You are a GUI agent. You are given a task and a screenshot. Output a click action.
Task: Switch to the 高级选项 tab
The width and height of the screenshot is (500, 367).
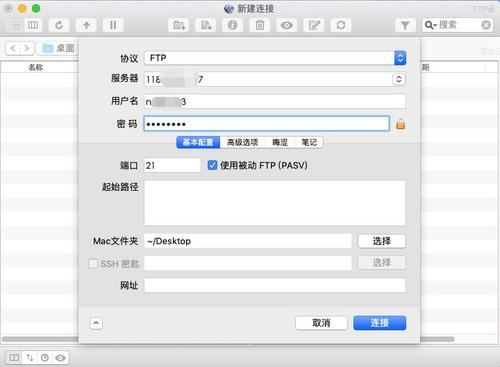(242, 142)
